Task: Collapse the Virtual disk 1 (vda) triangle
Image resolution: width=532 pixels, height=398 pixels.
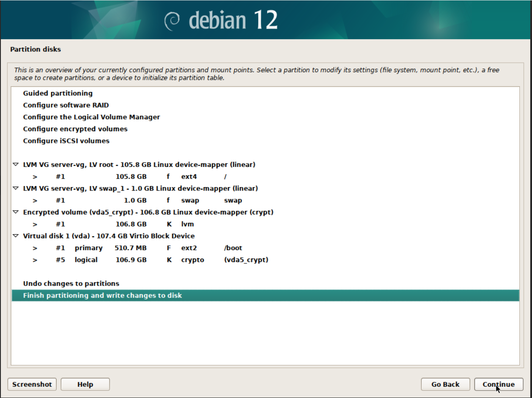Action: [16, 236]
